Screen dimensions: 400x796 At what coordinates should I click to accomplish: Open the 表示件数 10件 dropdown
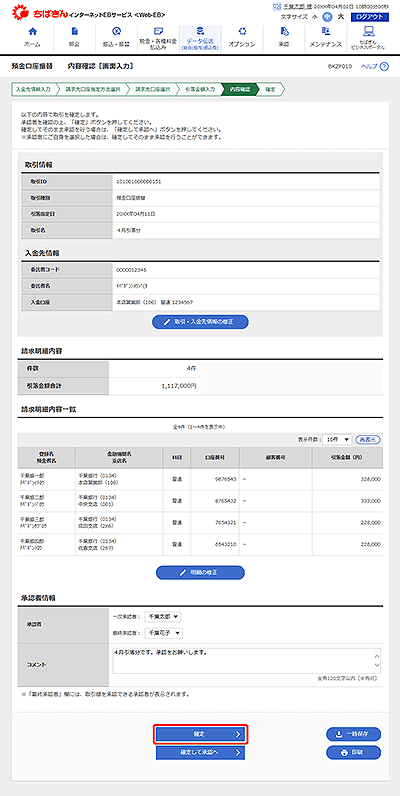[x=337, y=439]
